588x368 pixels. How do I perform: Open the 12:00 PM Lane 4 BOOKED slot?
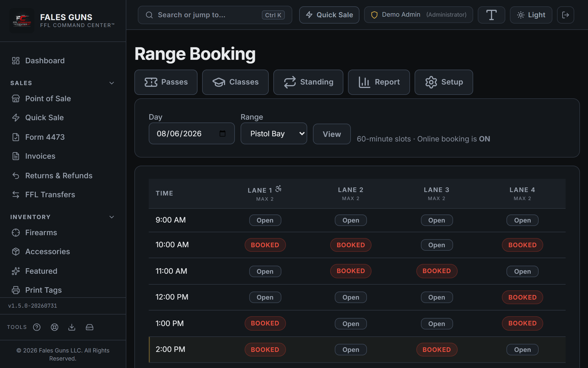pos(522,297)
